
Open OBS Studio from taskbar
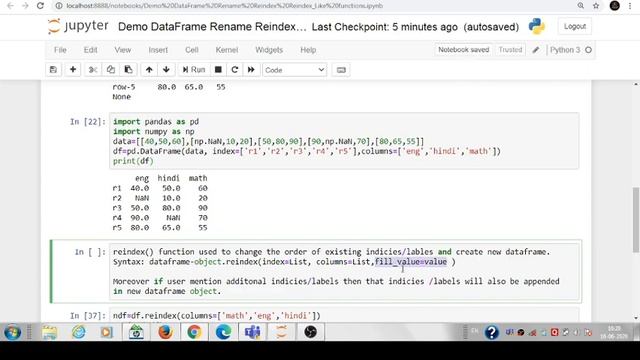click(310, 332)
